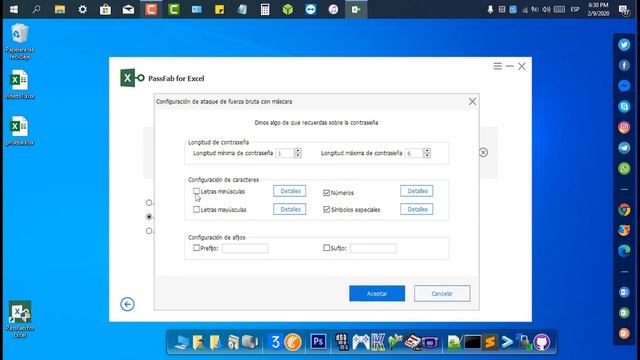
Task: Open Twitter in right sidebar
Action: coord(624,44)
